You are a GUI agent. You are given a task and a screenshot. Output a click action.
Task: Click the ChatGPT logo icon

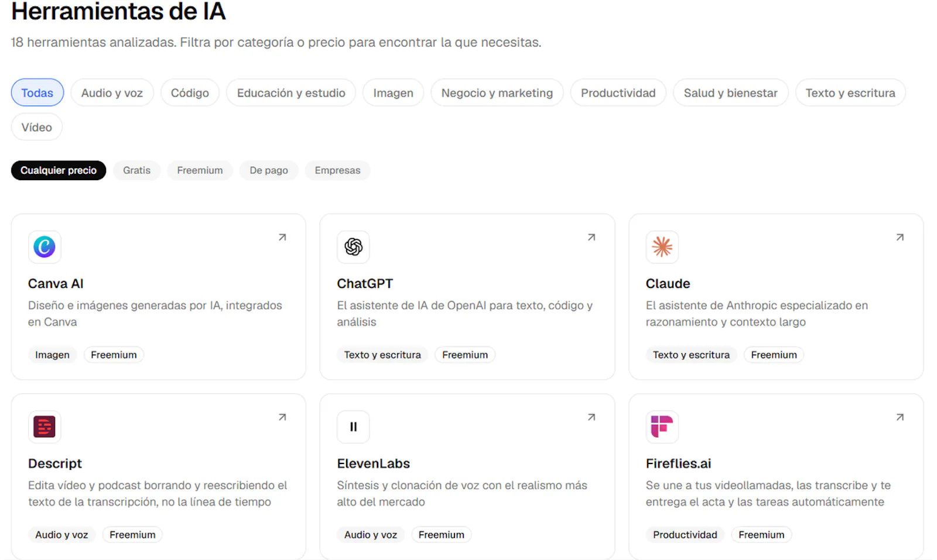tap(353, 247)
